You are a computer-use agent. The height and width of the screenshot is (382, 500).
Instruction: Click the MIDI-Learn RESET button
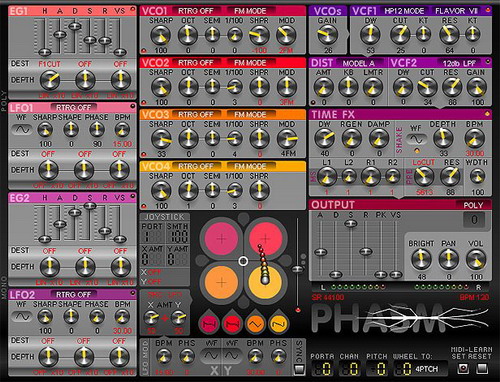(x=482, y=368)
